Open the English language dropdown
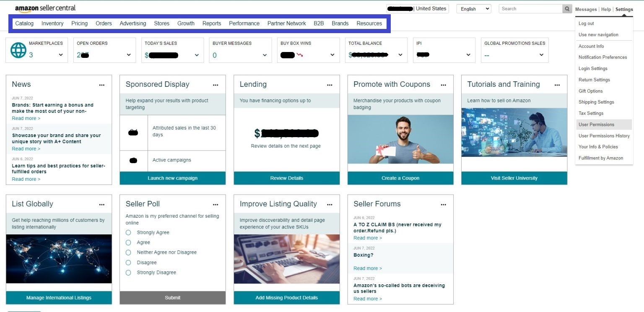 473,9
